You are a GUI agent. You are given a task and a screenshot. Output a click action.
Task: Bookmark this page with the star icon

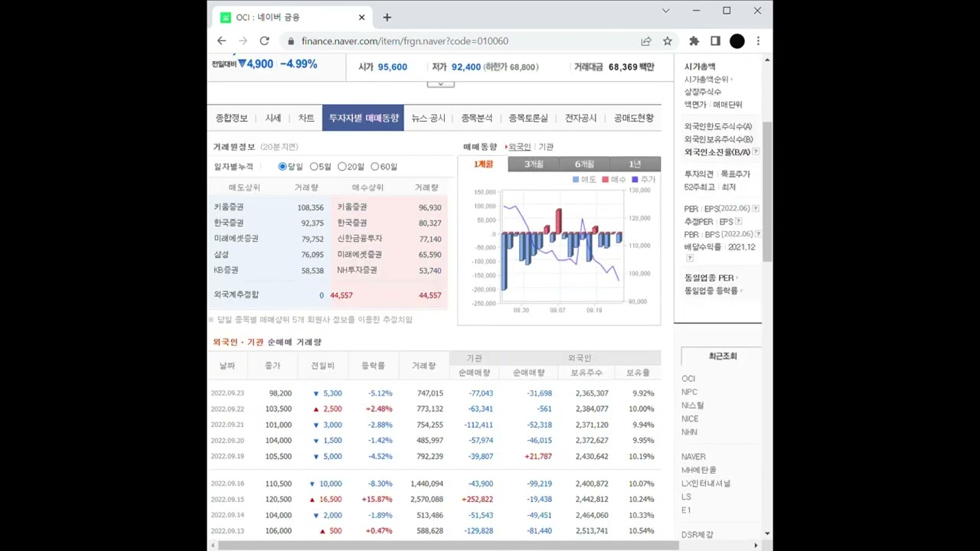(668, 41)
